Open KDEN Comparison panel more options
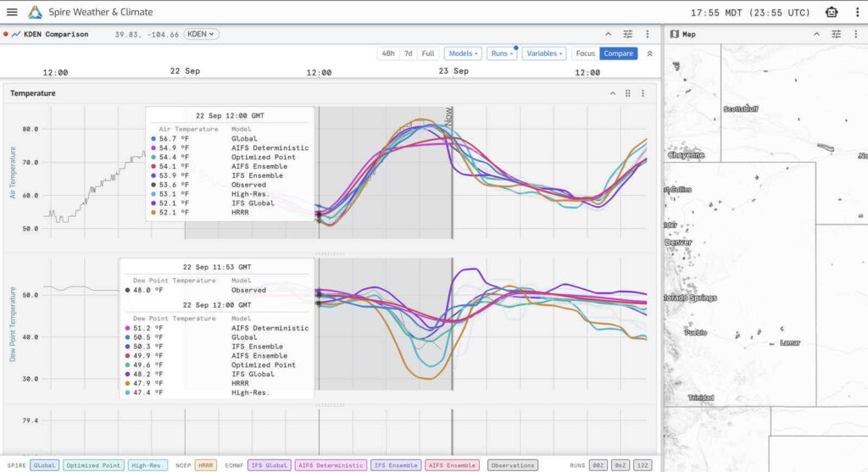Viewport: 868px width, 472px height. tap(647, 34)
